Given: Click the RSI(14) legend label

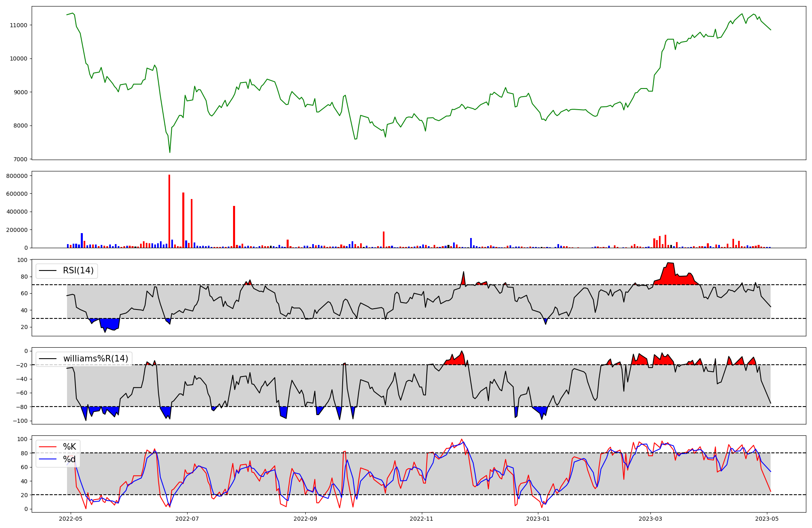Looking at the screenshot, I should coord(78,270).
